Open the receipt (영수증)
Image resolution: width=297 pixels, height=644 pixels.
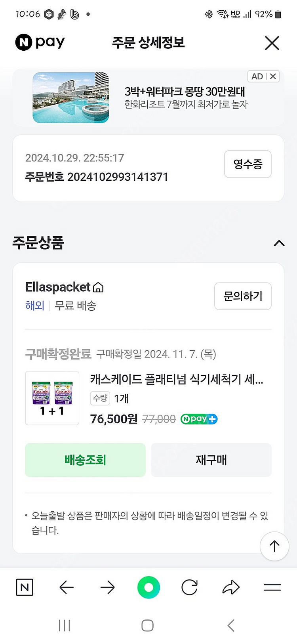tap(247, 164)
